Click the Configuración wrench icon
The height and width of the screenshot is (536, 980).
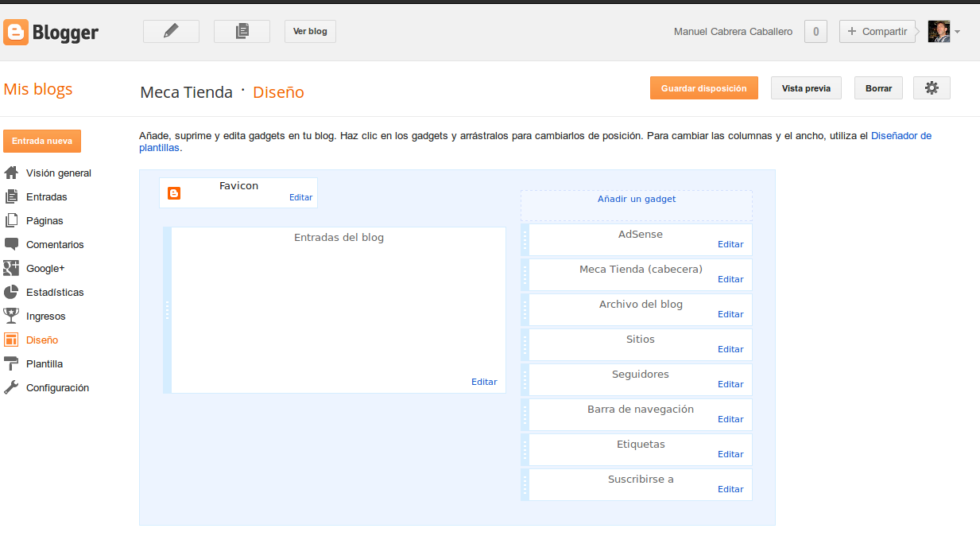click(x=11, y=387)
